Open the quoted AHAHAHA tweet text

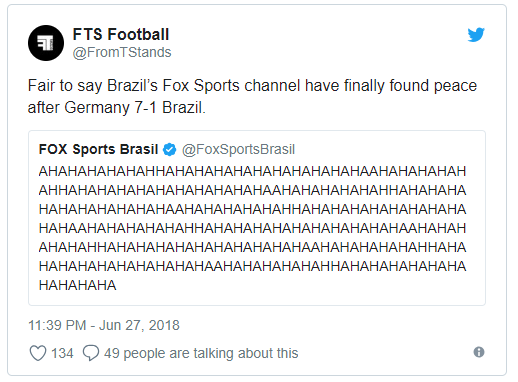(x=252, y=228)
